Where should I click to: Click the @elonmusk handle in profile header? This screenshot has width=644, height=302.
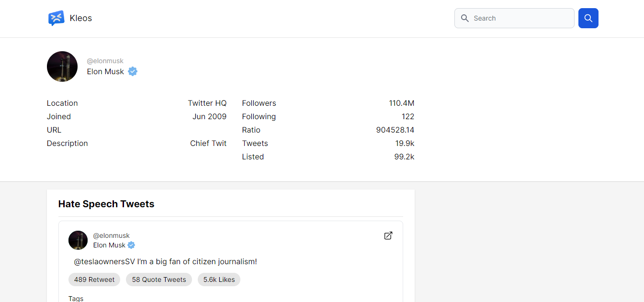point(105,61)
